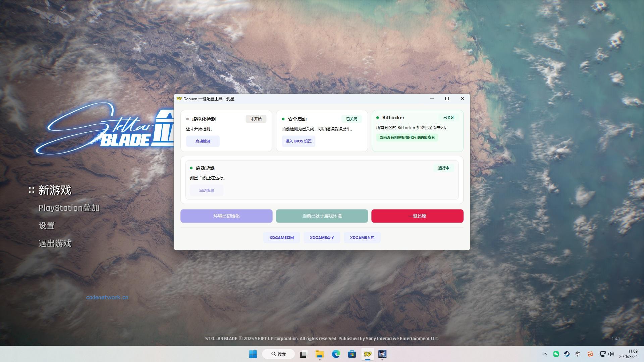This screenshot has width=644, height=362.
Task: Expand the system tray hidden icons chevron
Action: click(545, 354)
